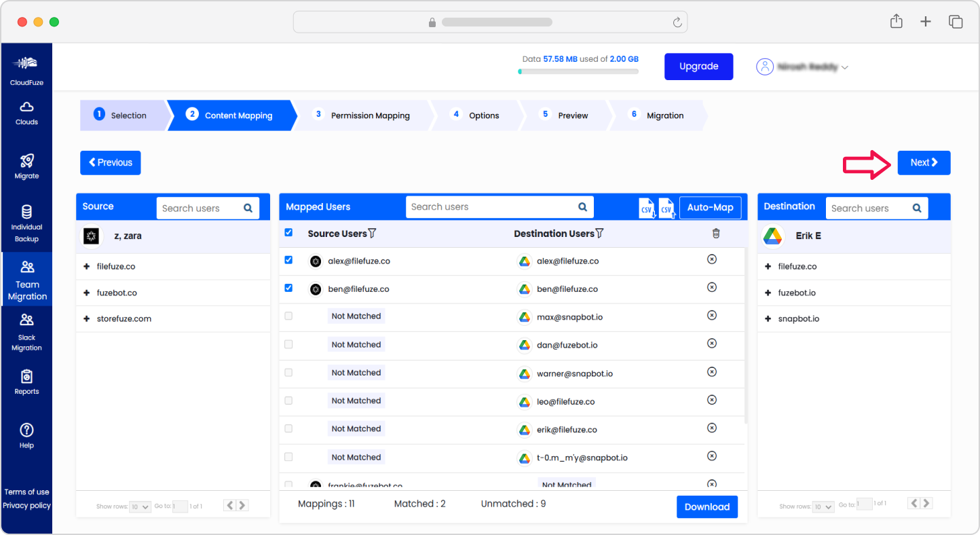
Task: Tick checkbox for dan@fuzebot.io row
Action: click(288, 344)
